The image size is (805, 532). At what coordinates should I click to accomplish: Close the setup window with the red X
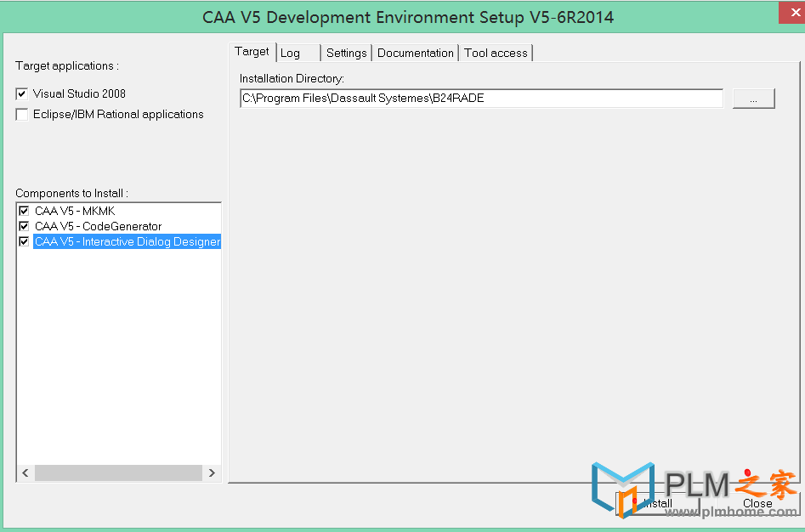pyautogui.click(x=793, y=12)
